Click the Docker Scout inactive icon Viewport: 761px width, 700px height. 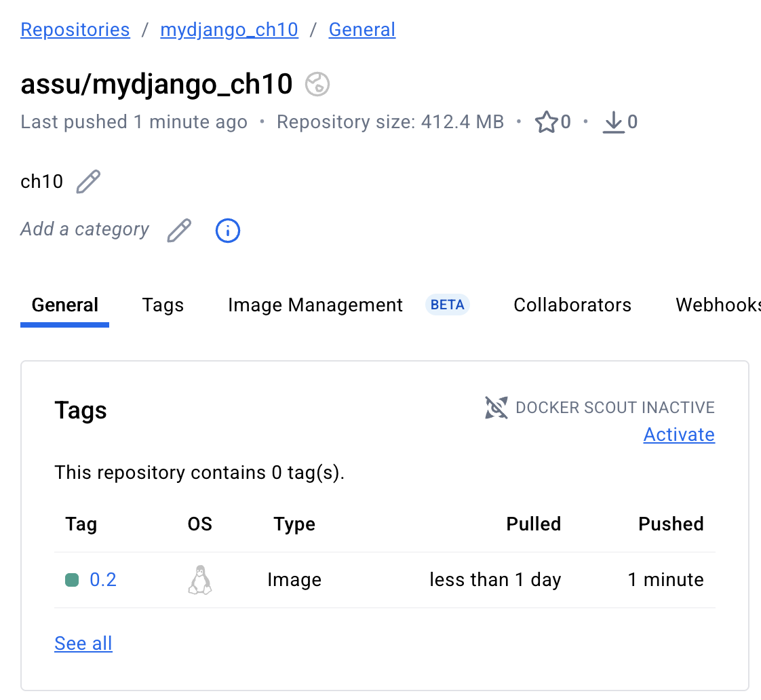click(x=496, y=408)
